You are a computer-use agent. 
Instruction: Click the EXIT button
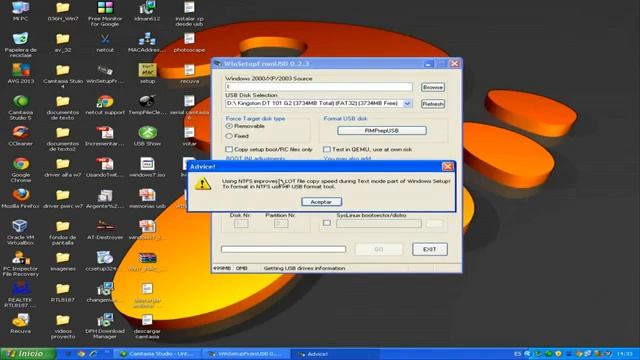(429, 249)
